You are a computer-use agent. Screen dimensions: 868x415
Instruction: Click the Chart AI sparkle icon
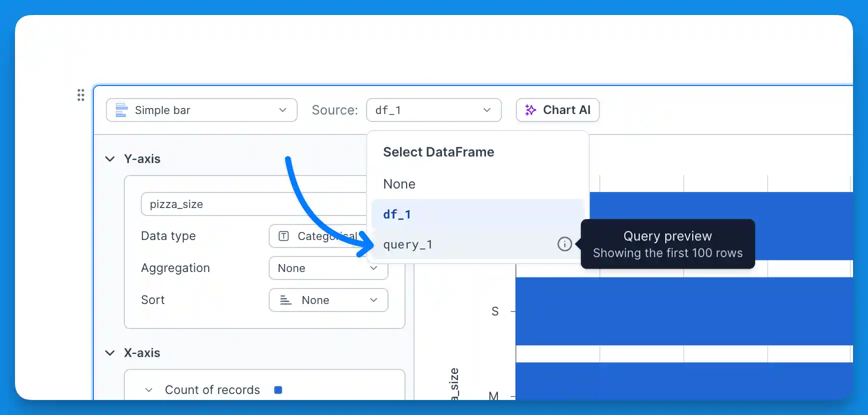click(x=530, y=110)
